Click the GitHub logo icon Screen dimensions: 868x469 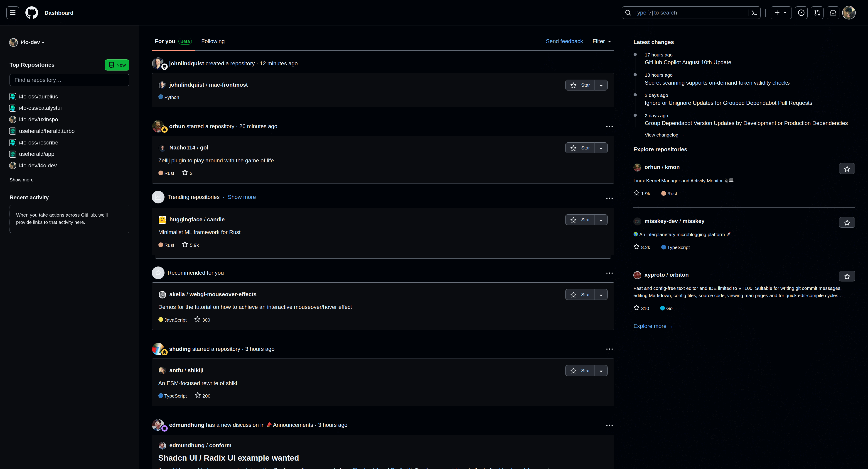32,13
